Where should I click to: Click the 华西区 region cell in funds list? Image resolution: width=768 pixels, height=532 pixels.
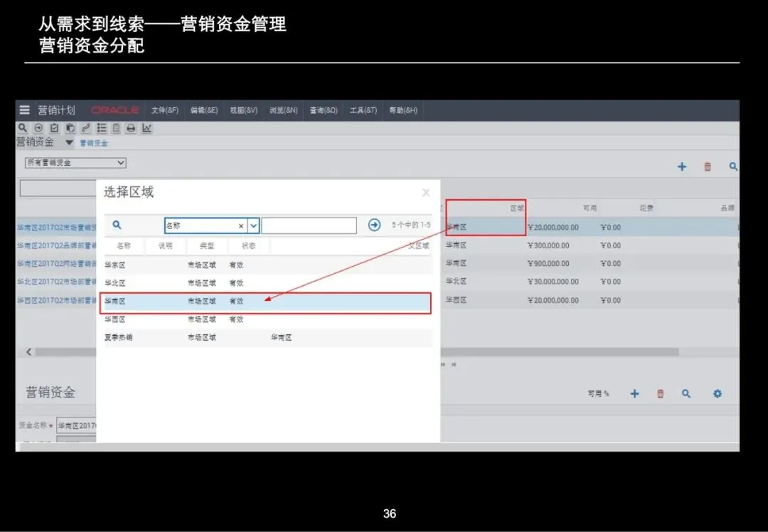(x=456, y=300)
